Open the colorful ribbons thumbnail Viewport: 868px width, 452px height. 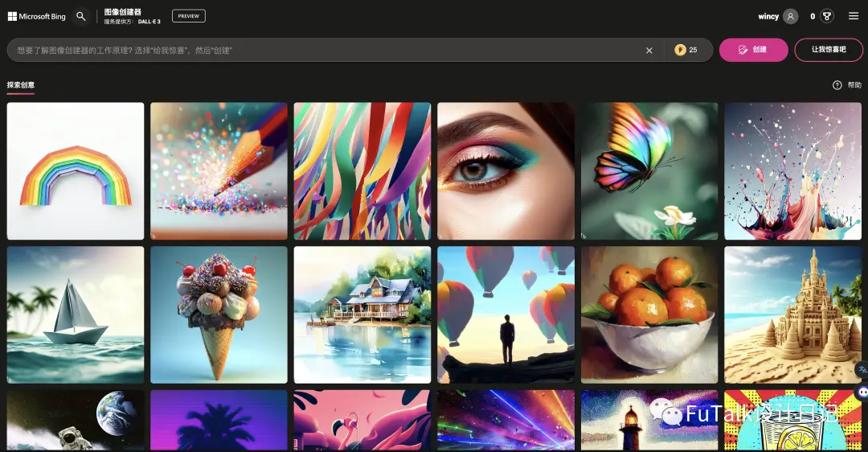[x=362, y=171]
